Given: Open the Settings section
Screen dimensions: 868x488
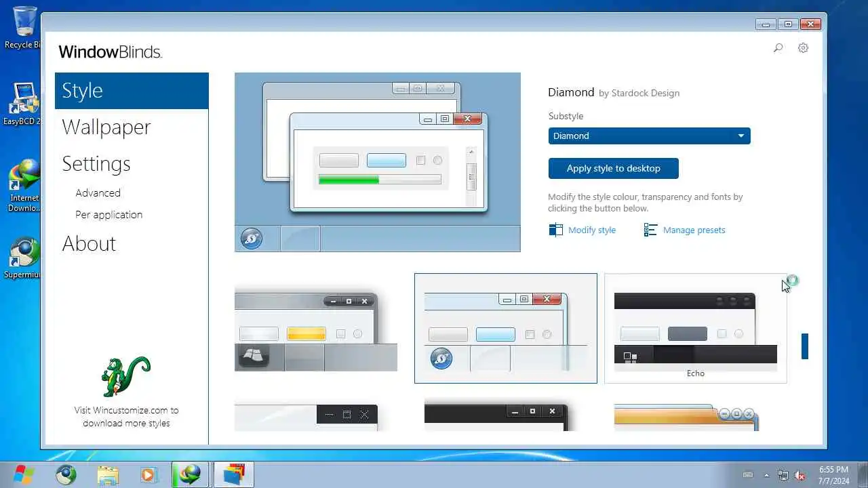Looking at the screenshot, I should [96, 164].
